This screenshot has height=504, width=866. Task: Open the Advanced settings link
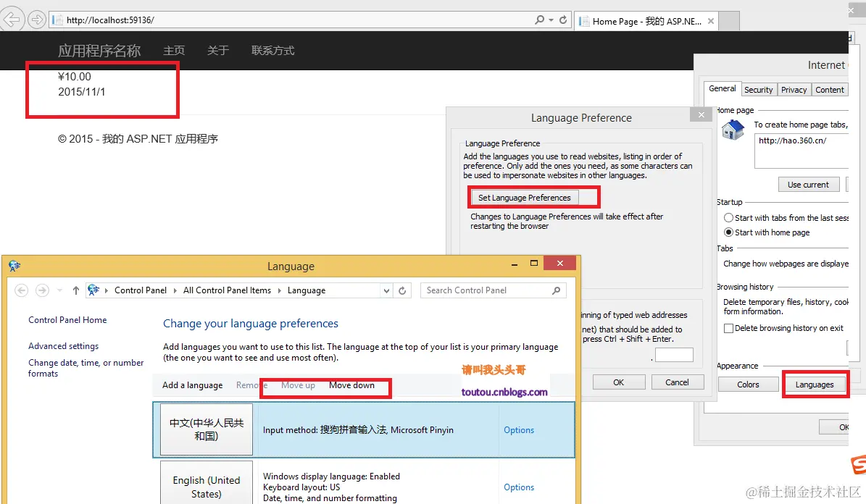pos(63,345)
